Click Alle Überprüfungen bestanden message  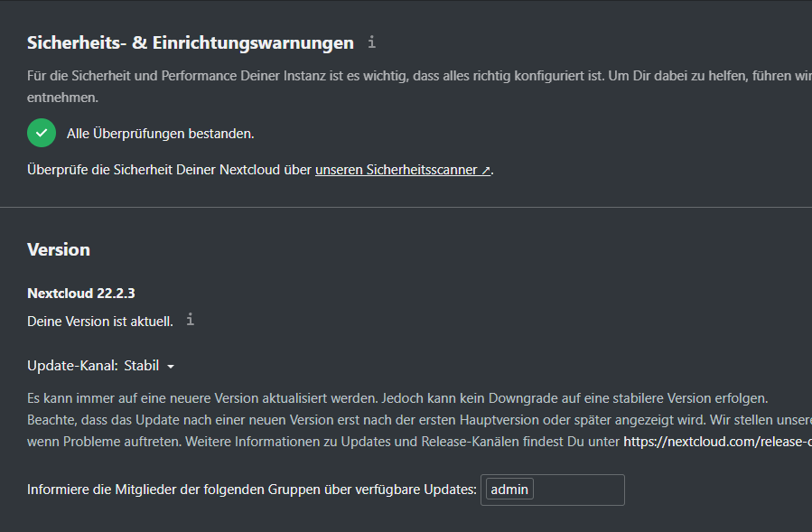pos(160,134)
